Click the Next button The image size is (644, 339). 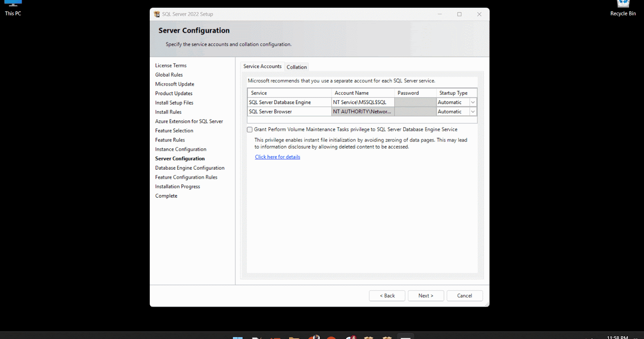pos(425,295)
